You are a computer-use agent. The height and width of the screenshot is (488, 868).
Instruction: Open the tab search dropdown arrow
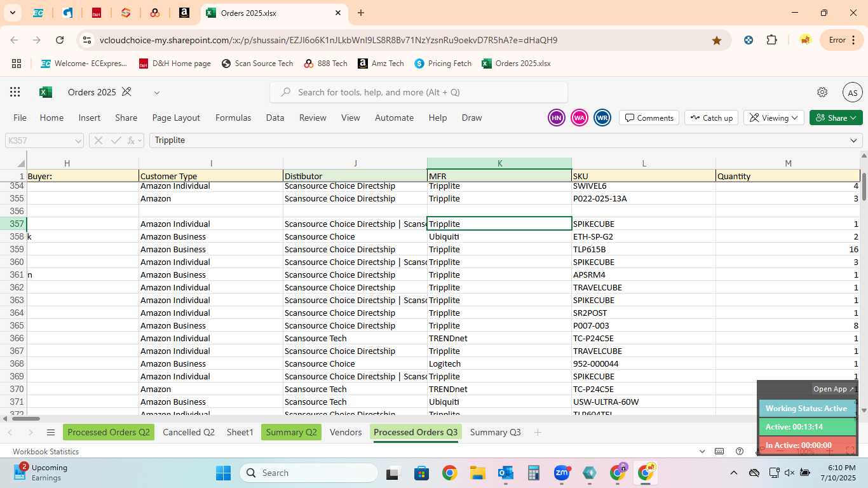click(12, 12)
